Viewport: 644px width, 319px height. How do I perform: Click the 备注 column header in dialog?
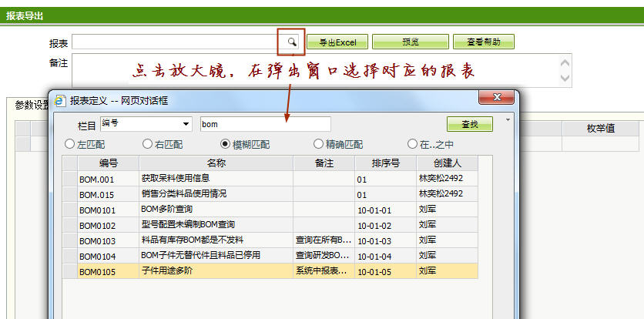click(324, 163)
